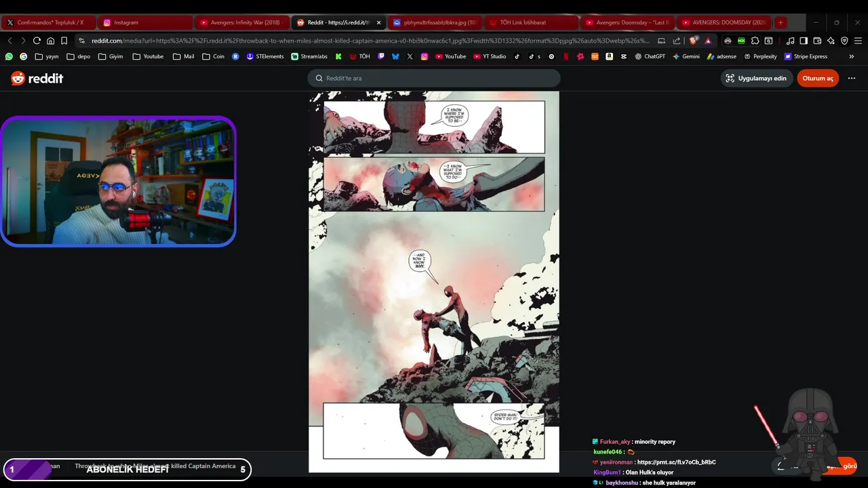
Task: Click the Reddit logo to go home
Action: (37, 79)
